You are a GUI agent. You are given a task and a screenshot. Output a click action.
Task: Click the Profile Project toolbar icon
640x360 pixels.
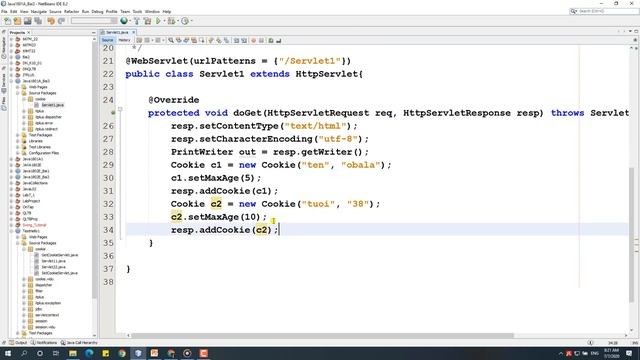tap(185, 21)
